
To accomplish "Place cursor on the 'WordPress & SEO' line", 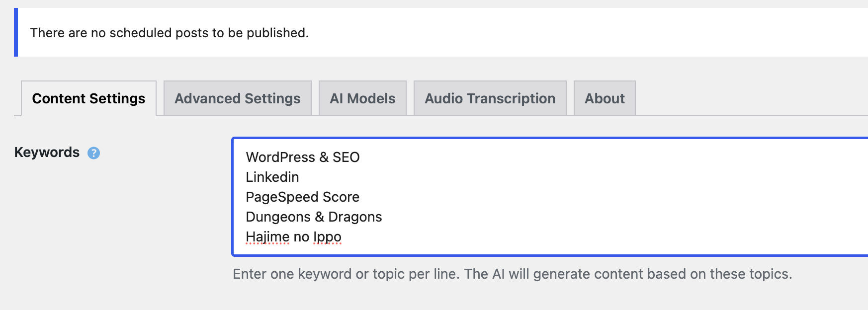I will [302, 157].
